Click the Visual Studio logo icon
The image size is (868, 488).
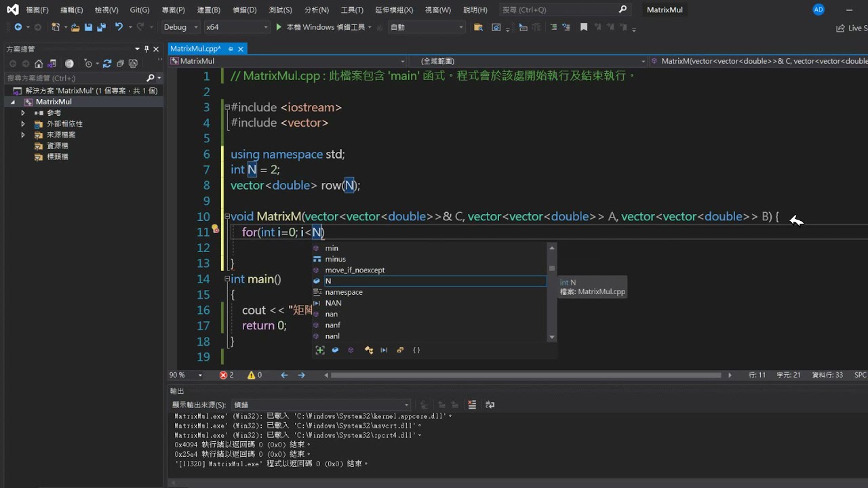12,9
